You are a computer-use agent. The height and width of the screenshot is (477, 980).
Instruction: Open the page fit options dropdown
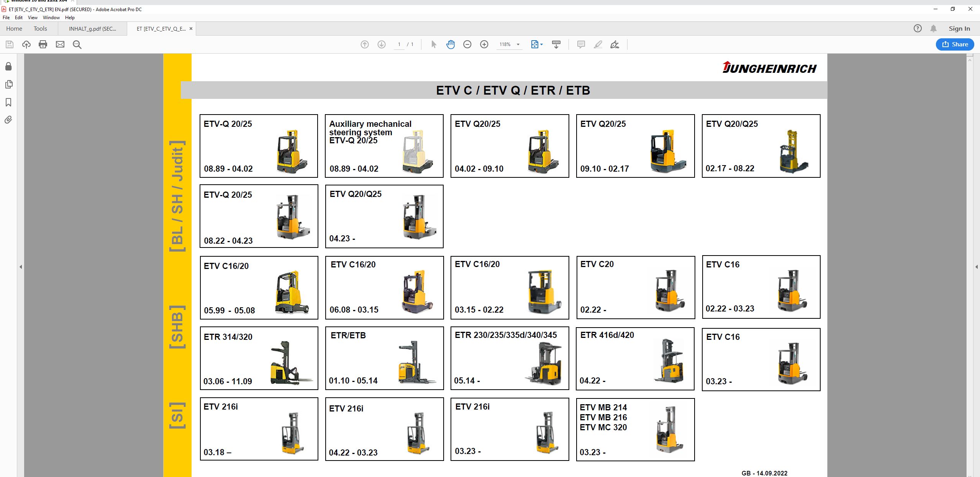coord(541,44)
